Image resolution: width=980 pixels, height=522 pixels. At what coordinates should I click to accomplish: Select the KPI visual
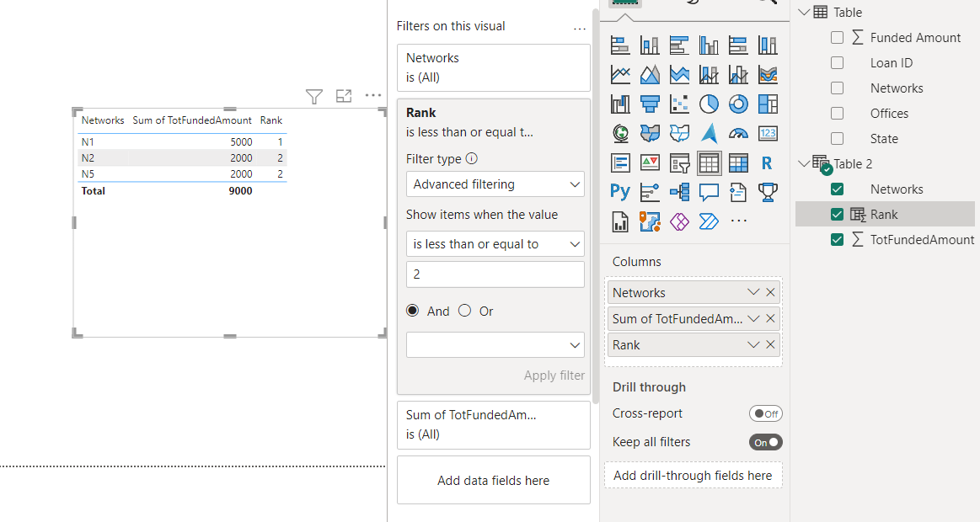tap(650, 163)
